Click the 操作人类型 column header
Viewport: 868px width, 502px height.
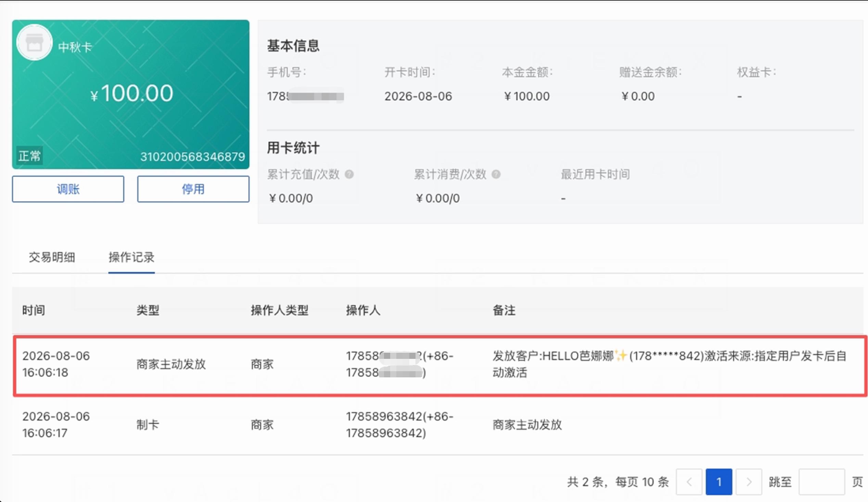coord(280,310)
